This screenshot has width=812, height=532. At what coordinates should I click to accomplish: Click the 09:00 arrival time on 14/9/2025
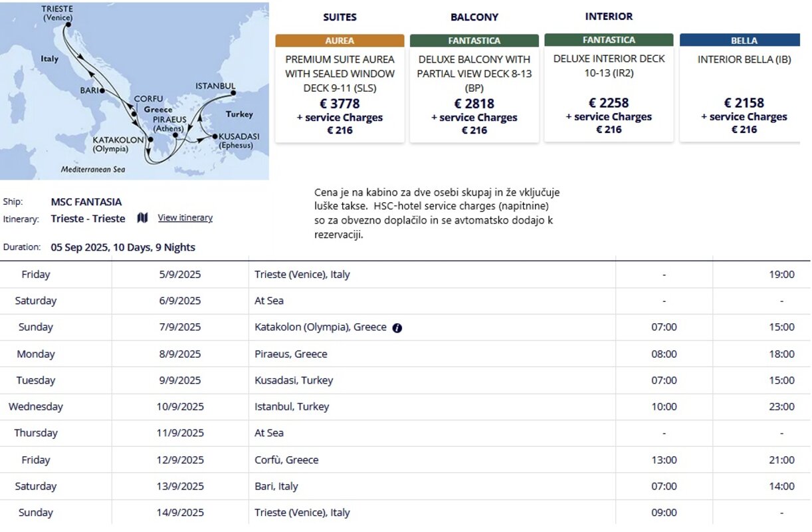pos(664,513)
